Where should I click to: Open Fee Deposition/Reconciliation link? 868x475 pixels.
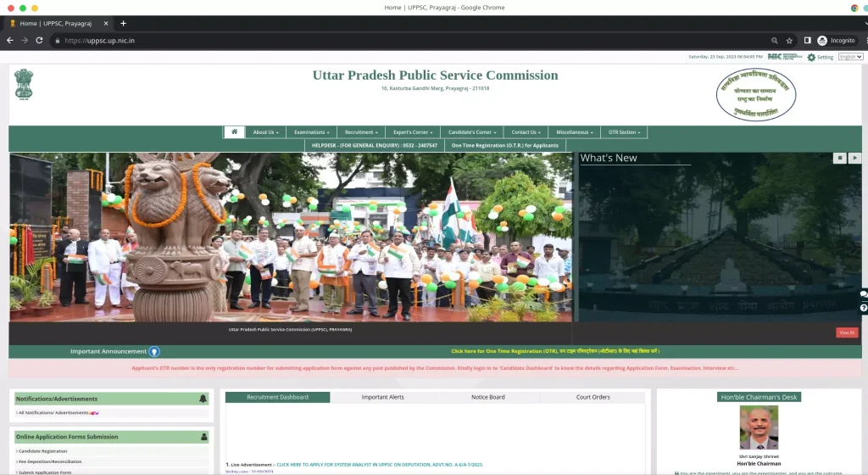click(x=48, y=461)
